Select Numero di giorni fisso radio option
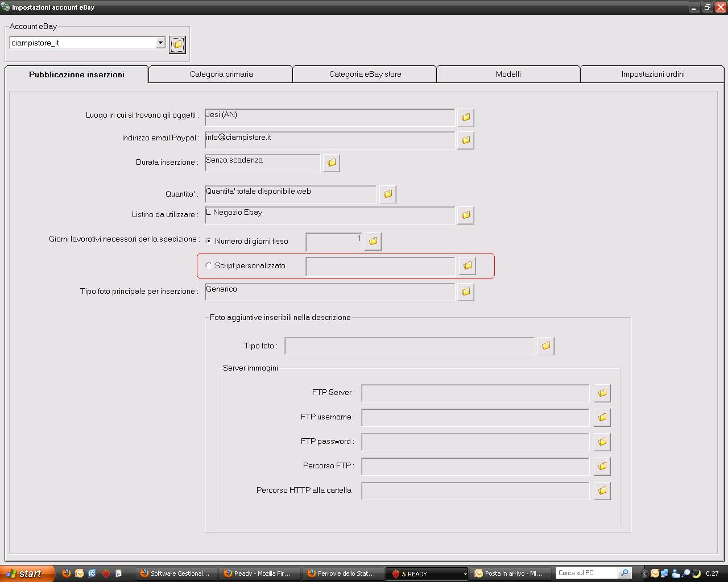728x582 pixels. point(209,241)
